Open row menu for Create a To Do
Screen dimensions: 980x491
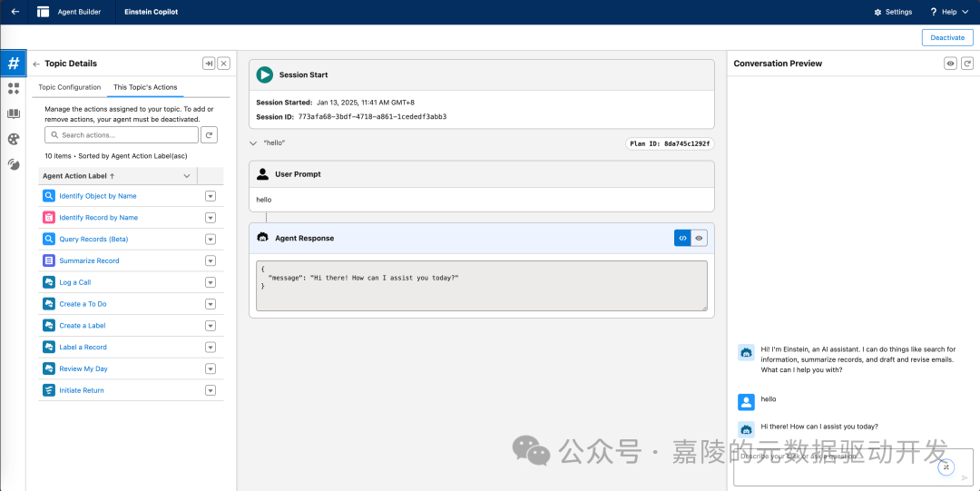point(211,304)
